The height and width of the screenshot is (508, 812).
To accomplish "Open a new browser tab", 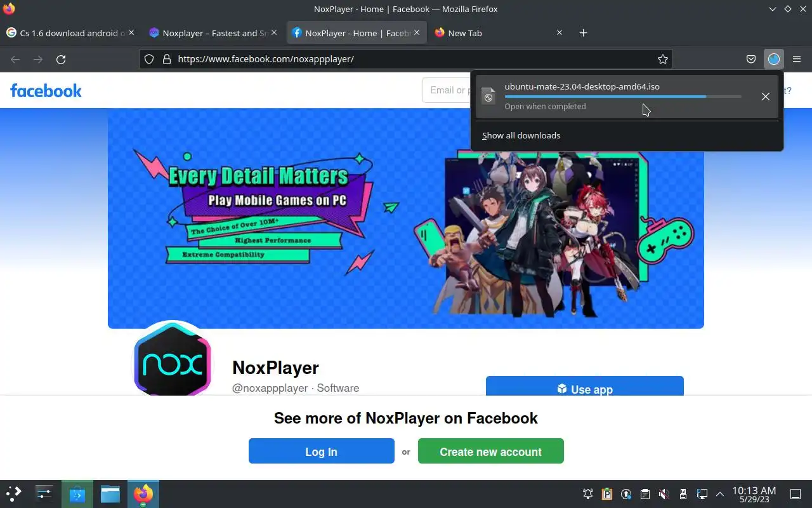I will pyautogui.click(x=583, y=33).
